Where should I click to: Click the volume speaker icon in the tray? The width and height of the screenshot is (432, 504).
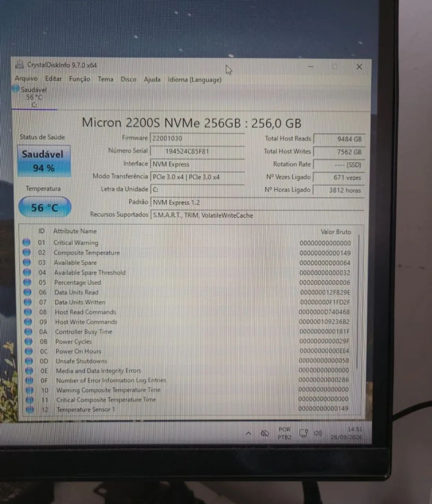click(318, 433)
